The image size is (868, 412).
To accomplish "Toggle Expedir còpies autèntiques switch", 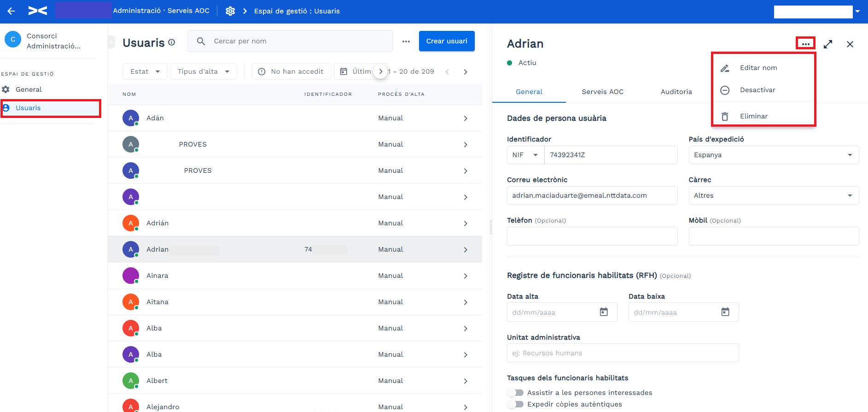I will click(516, 404).
